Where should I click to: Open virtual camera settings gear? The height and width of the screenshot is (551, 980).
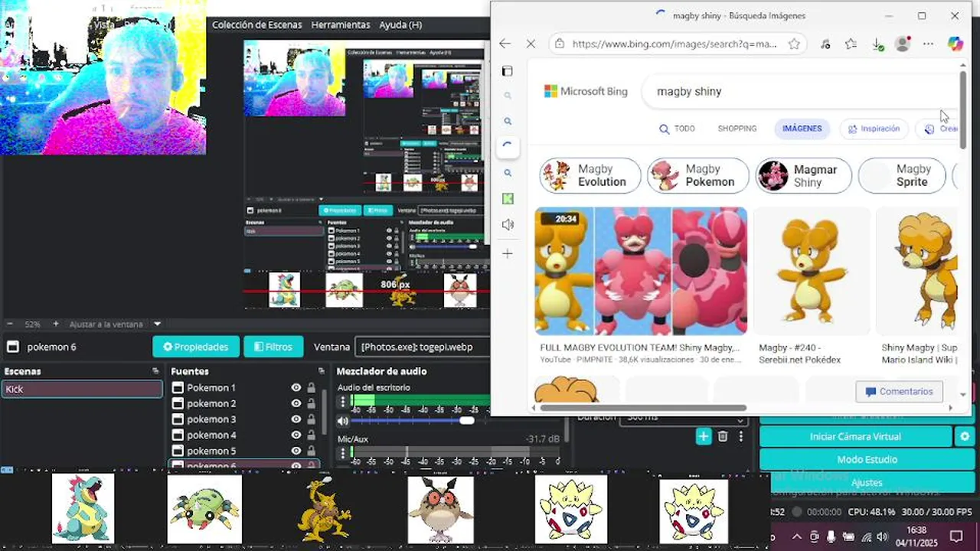pyautogui.click(x=965, y=436)
